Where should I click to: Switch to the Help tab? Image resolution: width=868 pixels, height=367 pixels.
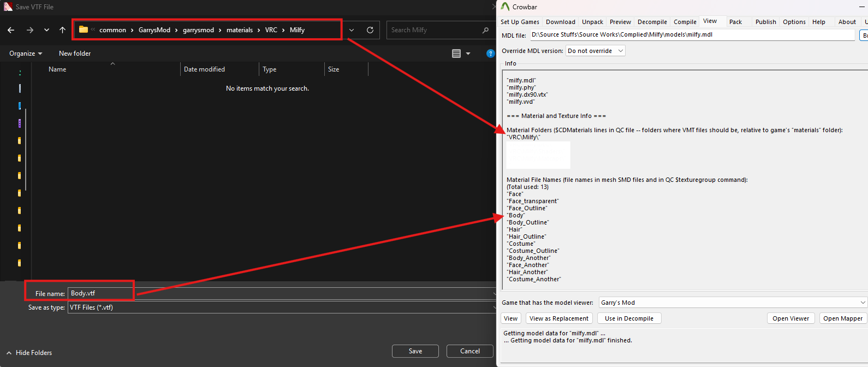click(819, 22)
